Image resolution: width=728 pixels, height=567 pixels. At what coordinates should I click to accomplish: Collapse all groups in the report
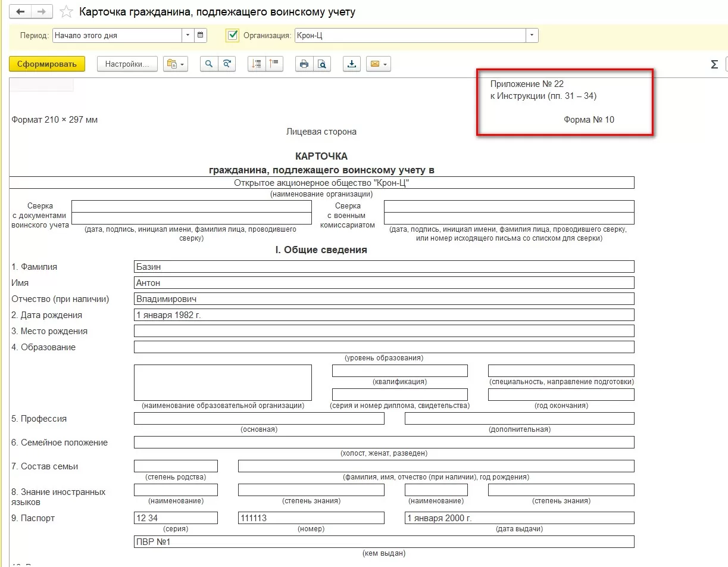[274, 64]
